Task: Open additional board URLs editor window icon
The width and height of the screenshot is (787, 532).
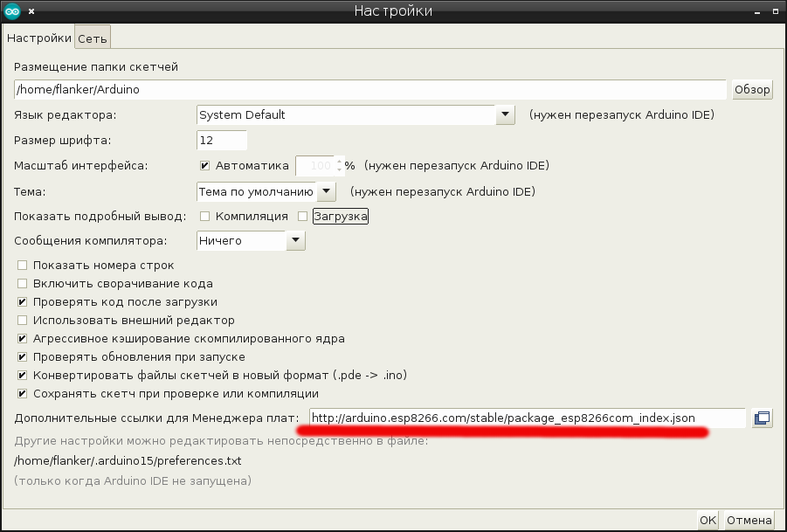Action: [x=762, y=418]
